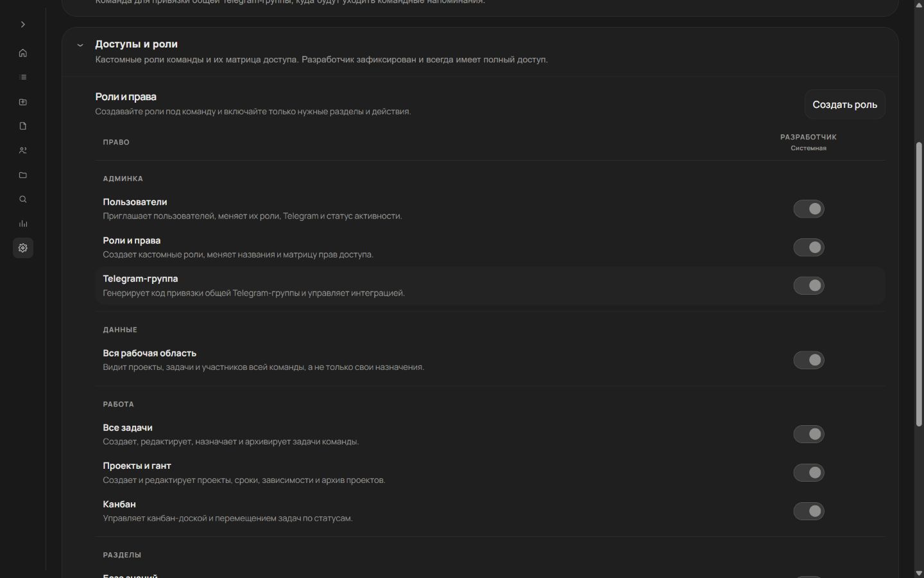Viewport: 924px width, 578px height.
Task: Collapse the «Доступы и роли» section
Action: point(80,45)
